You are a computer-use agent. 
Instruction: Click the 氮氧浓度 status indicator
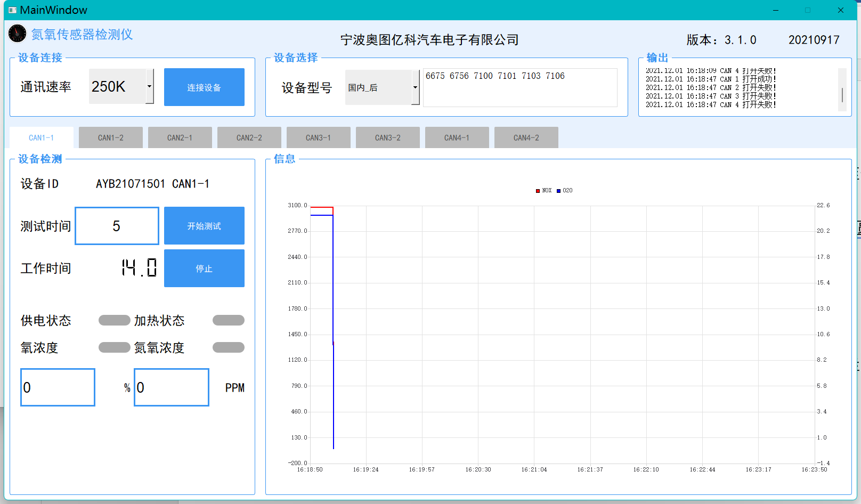point(228,347)
